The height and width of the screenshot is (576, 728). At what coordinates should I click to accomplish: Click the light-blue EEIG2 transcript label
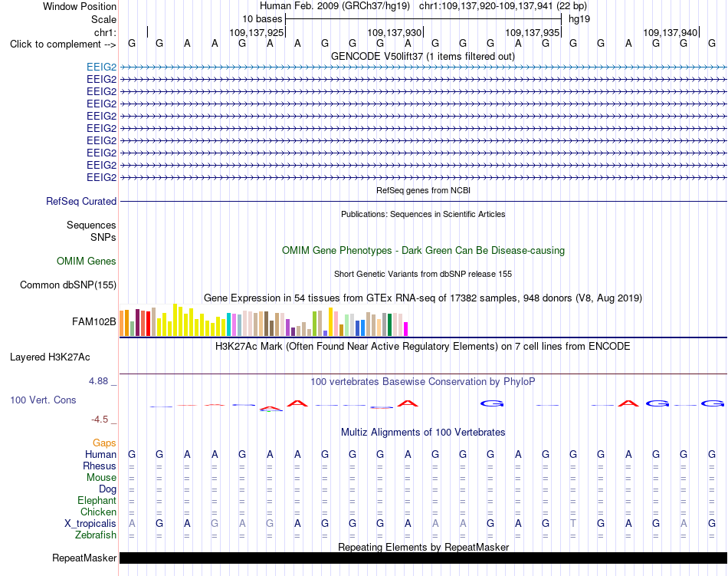(x=102, y=67)
